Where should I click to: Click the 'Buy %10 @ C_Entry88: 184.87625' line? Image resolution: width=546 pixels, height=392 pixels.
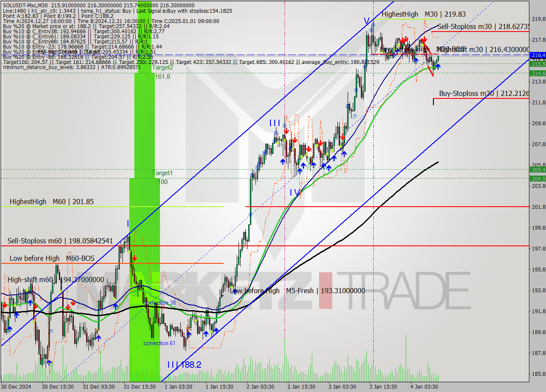point(75,42)
